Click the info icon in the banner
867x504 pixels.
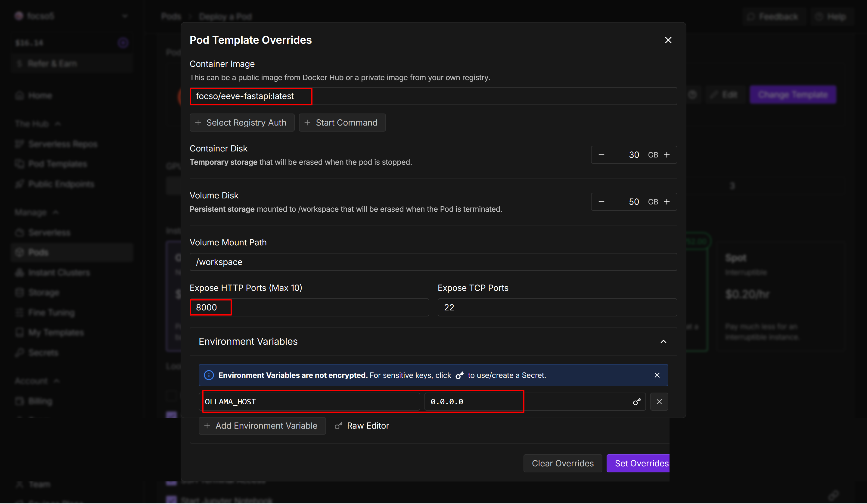[209, 375]
